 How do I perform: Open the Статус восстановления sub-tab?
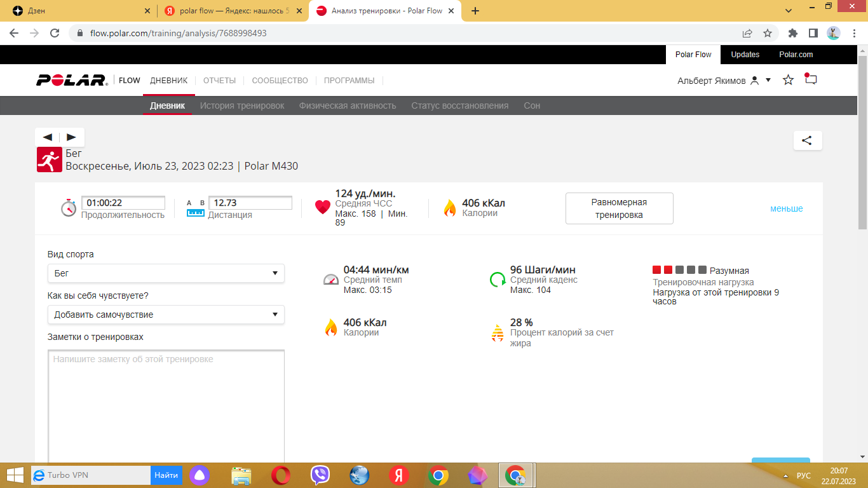click(459, 105)
